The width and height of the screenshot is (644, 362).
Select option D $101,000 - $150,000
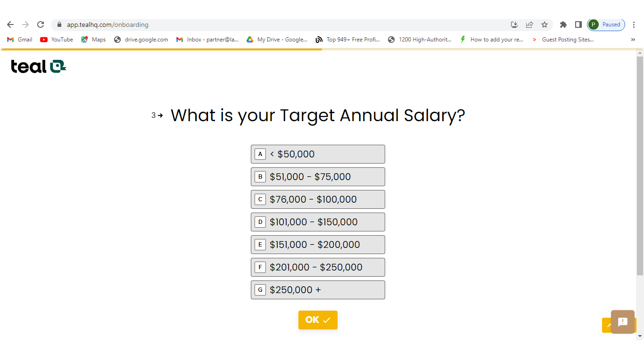click(318, 222)
